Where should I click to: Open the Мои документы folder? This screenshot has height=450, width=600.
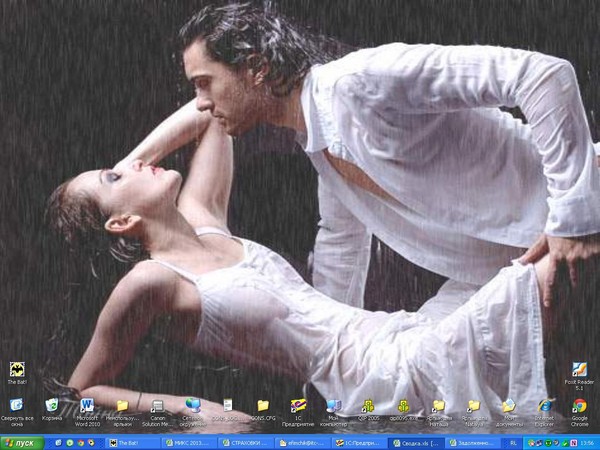[509, 412]
